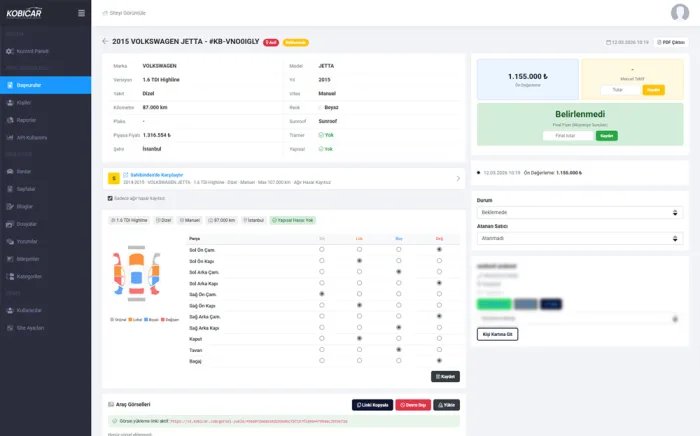Image resolution: width=700 pixels, height=436 pixels.
Task: Open the Durum dropdown showing Beklemede
Action: point(579,212)
